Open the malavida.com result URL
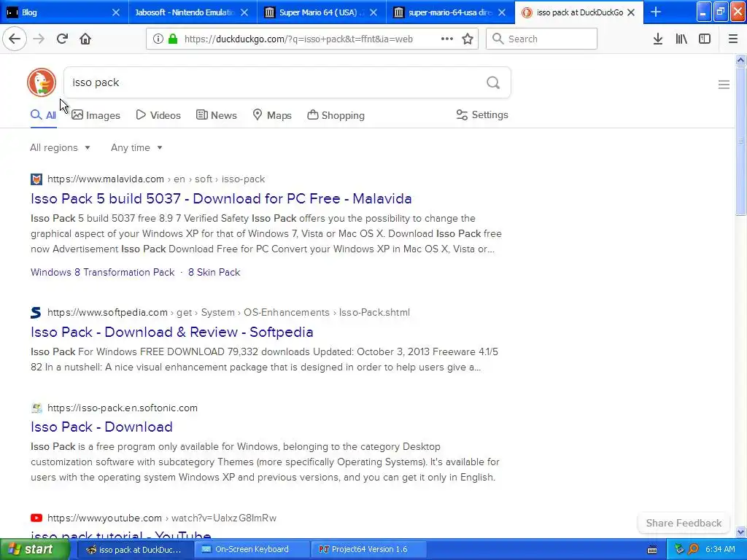Viewport: 747px width, 560px height. tap(156, 179)
